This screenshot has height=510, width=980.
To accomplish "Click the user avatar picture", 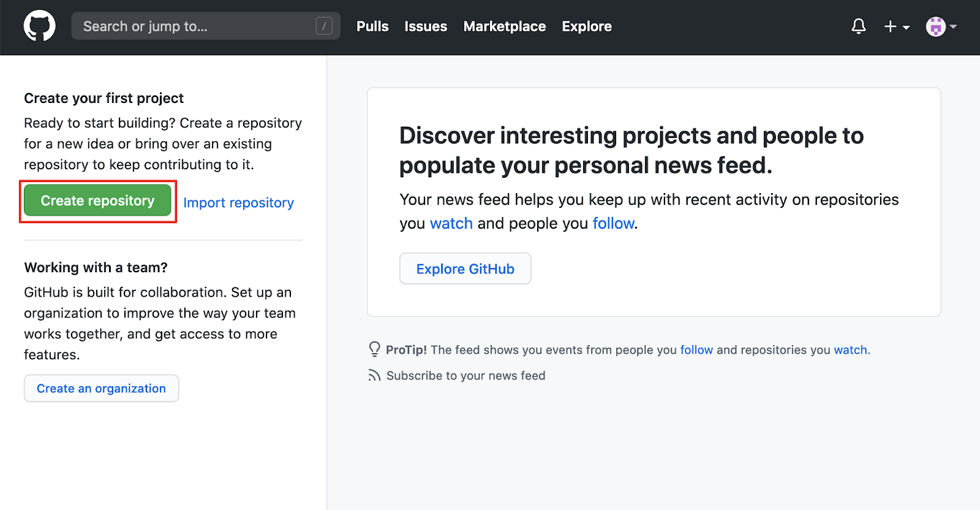I will (x=935, y=26).
